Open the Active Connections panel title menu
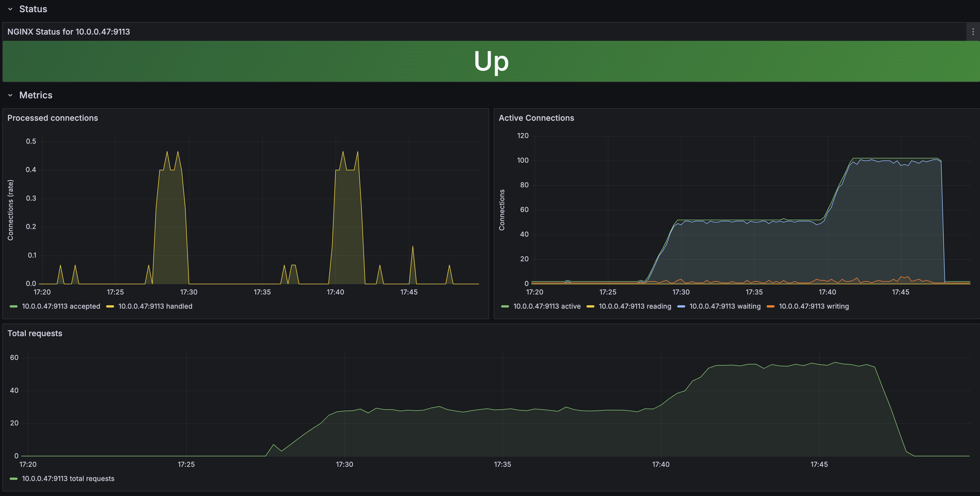 [x=536, y=118]
